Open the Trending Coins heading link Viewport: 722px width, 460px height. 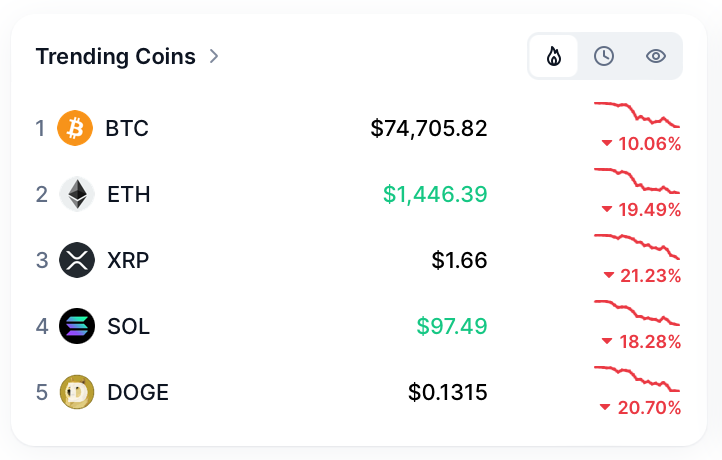(115, 56)
